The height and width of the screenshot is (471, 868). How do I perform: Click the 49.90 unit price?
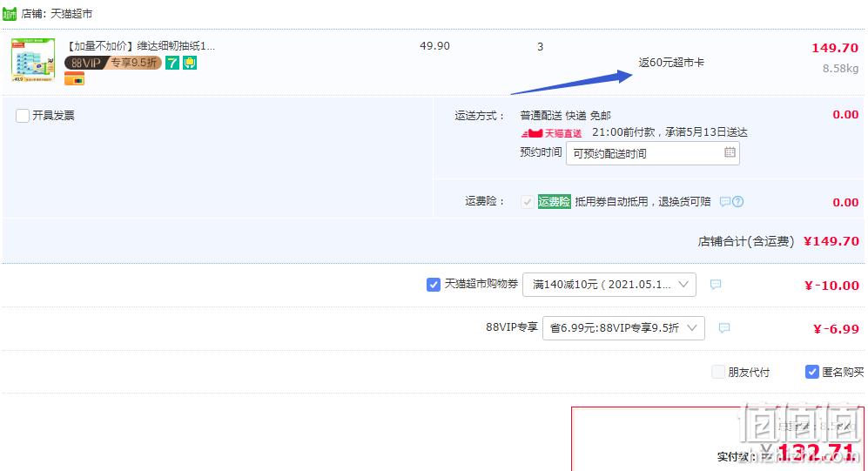click(434, 46)
